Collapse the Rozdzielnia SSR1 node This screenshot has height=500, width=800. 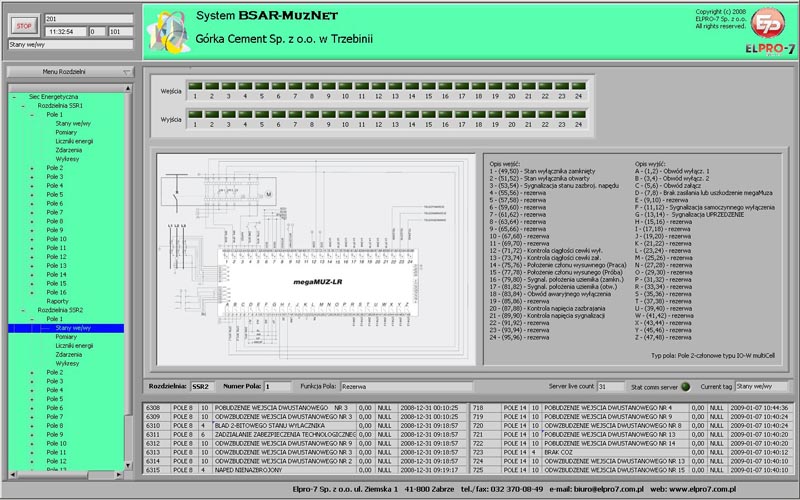click(x=23, y=106)
